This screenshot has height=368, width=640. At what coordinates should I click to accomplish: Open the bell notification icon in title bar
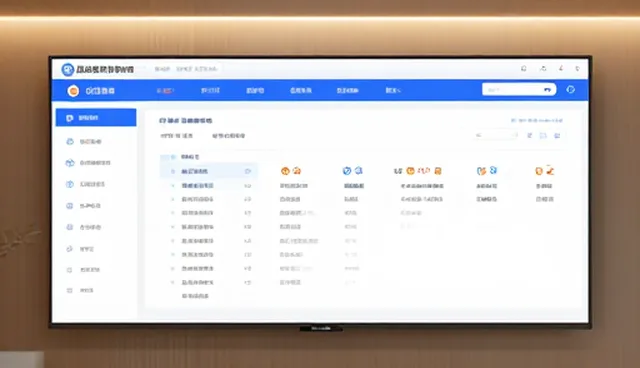(524, 69)
